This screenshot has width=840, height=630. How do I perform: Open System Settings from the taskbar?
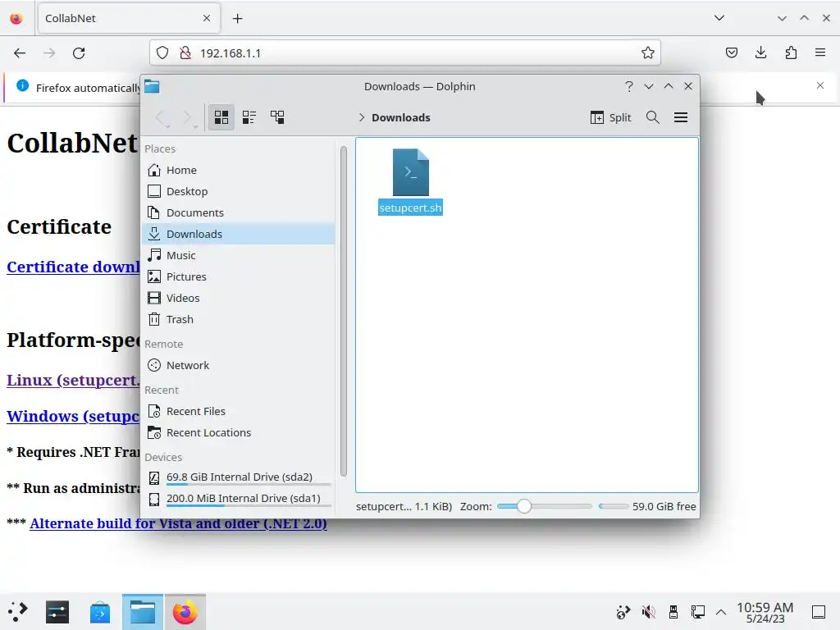coord(57,611)
